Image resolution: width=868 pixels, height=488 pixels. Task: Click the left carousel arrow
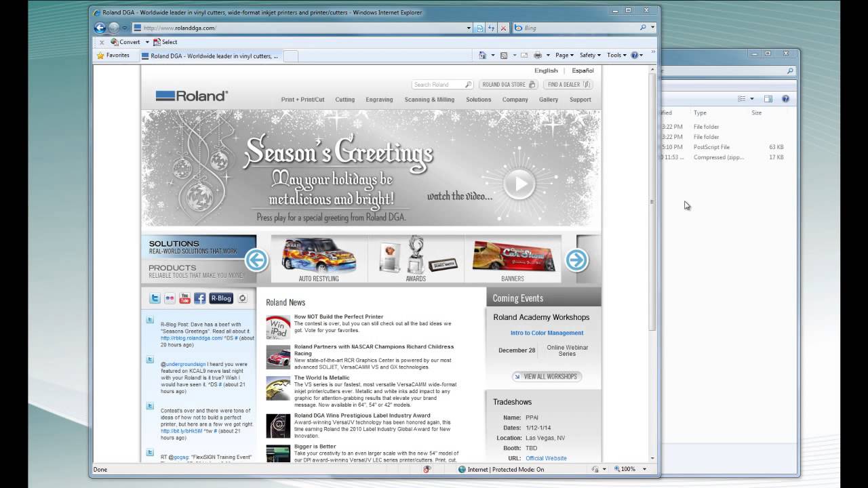tap(256, 260)
